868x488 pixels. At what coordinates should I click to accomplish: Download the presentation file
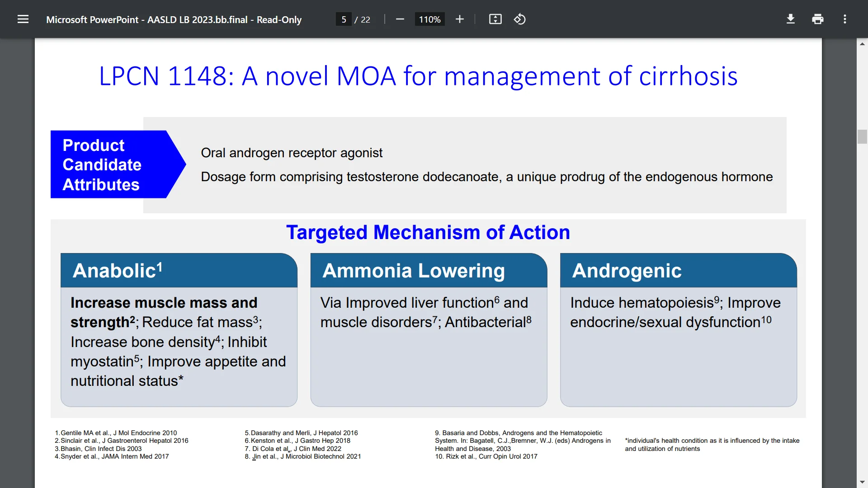[790, 19]
